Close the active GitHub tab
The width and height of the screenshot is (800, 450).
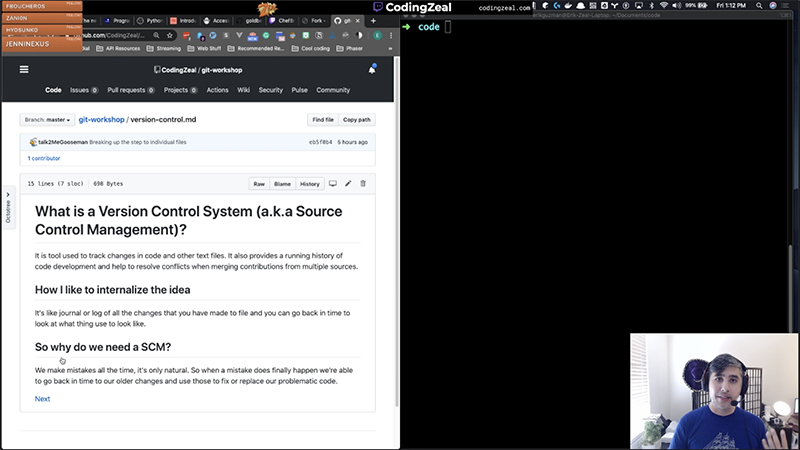358,21
